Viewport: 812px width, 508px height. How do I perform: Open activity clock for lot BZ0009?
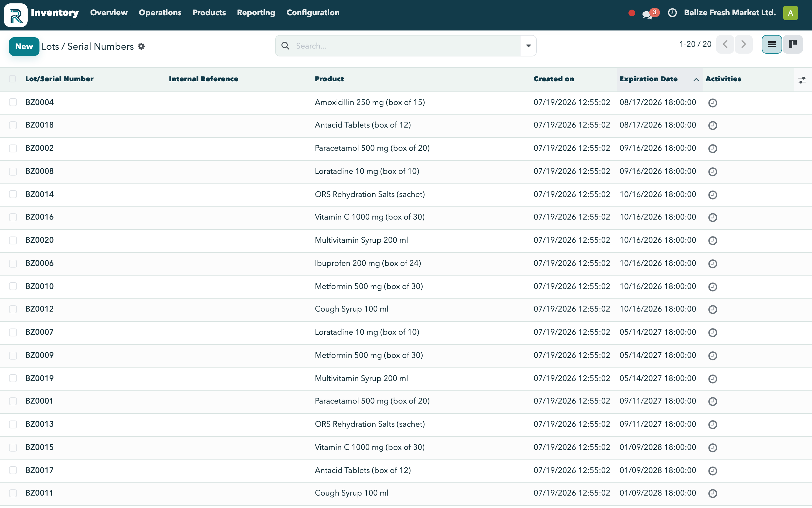(x=713, y=356)
